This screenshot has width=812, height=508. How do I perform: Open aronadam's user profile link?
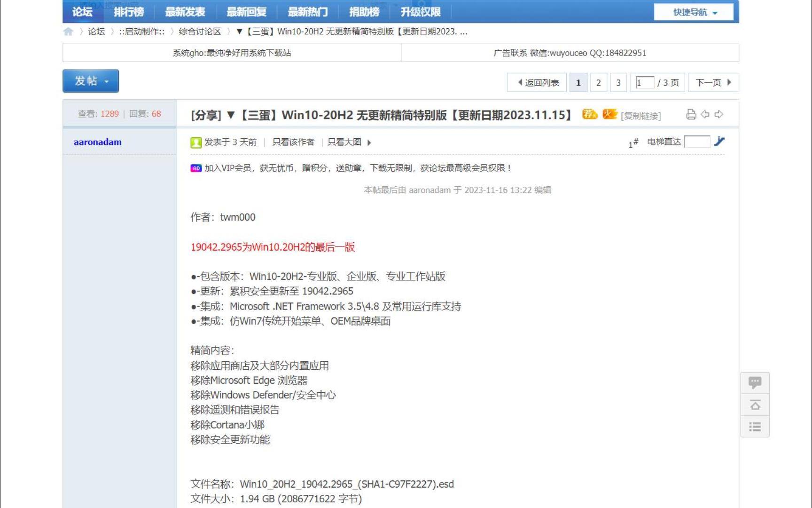click(x=98, y=142)
